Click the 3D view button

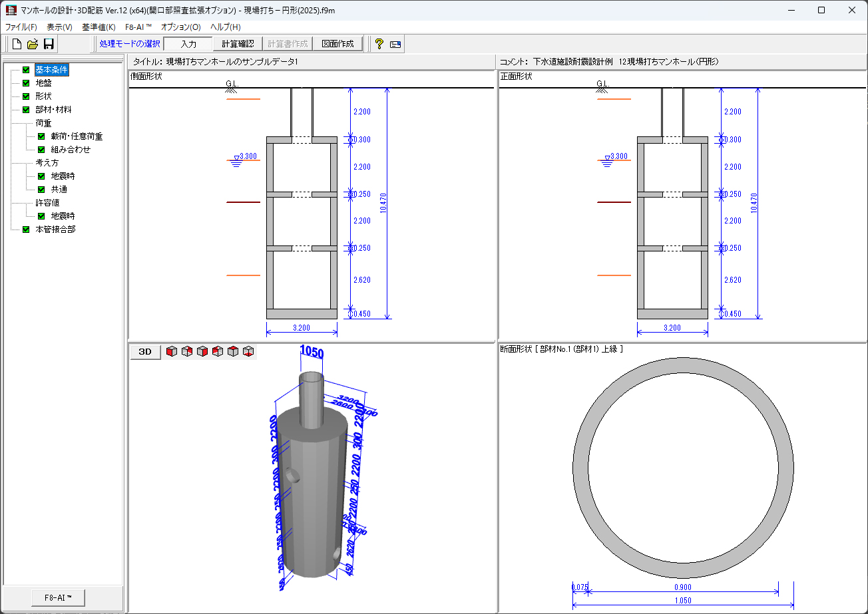pos(145,351)
